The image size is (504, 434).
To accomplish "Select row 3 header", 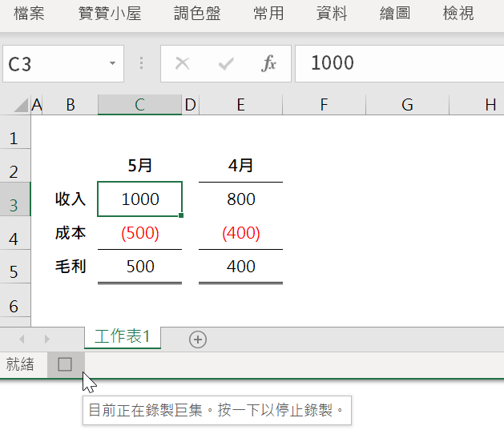I will (15, 199).
